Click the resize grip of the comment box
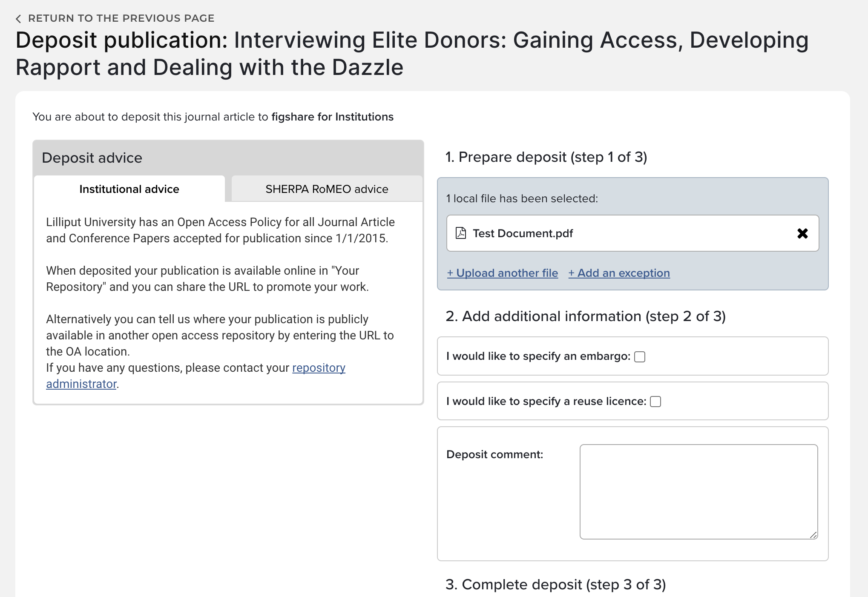The image size is (868, 597). (x=813, y=535)
